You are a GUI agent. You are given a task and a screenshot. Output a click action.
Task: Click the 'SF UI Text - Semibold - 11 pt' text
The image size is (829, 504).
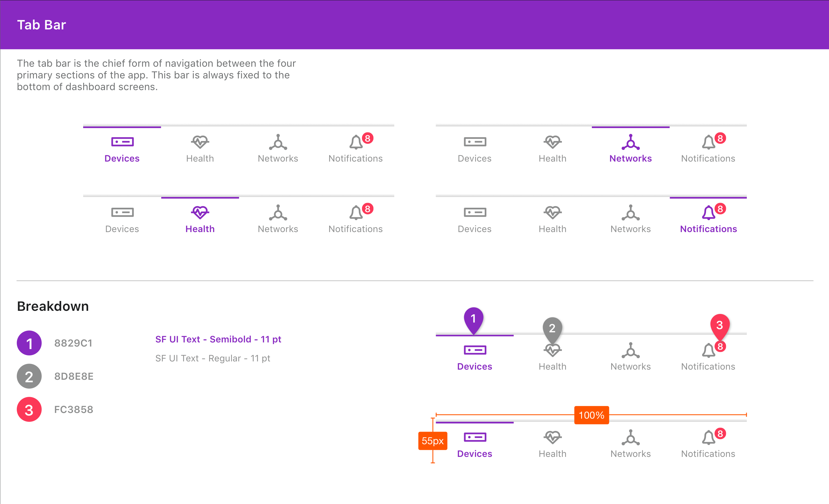218,339
